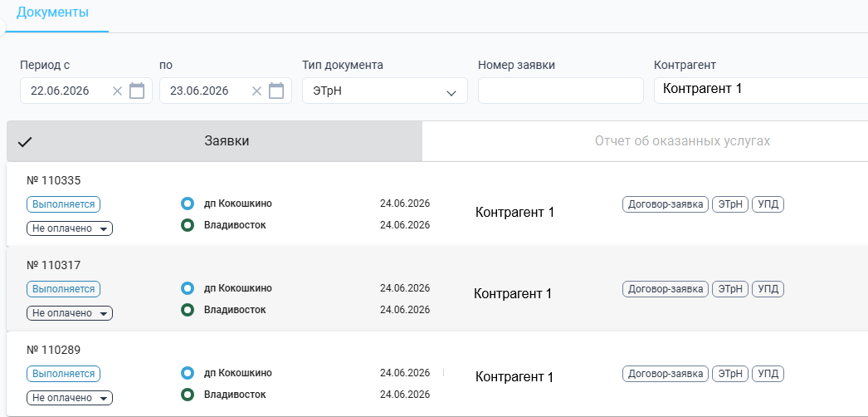The width and height of the screenshot is (868, 417).
Task: Clear the start date 22.06.2026
Action: pos(117,91)
